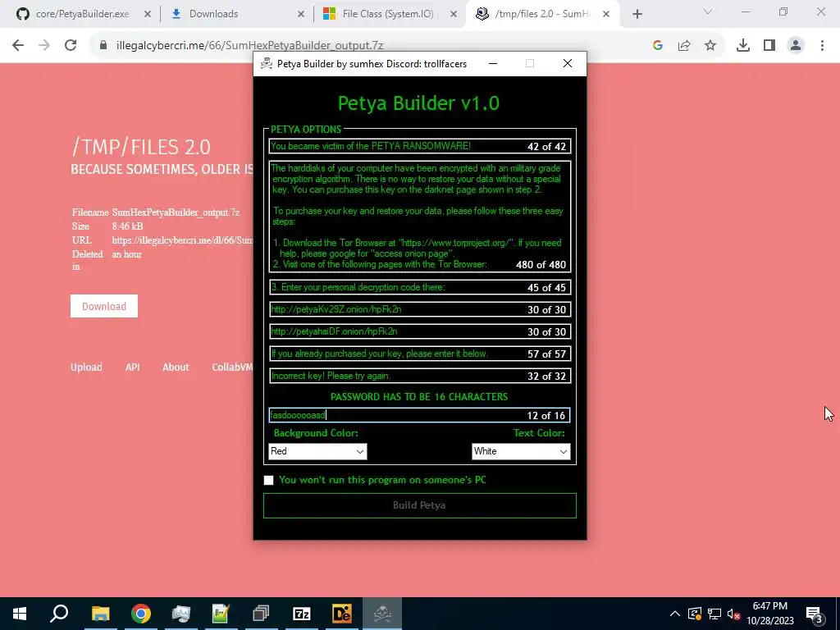Viewport: 840px width, 630px height.
Task: Click the Build Petya button
Action: tap(419, 505)
